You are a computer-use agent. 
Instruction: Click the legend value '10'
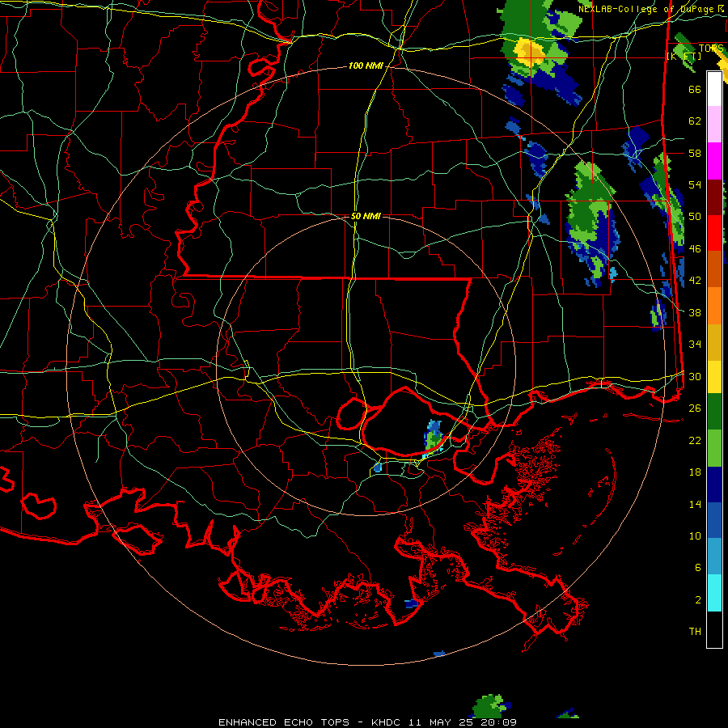[695, 535]
